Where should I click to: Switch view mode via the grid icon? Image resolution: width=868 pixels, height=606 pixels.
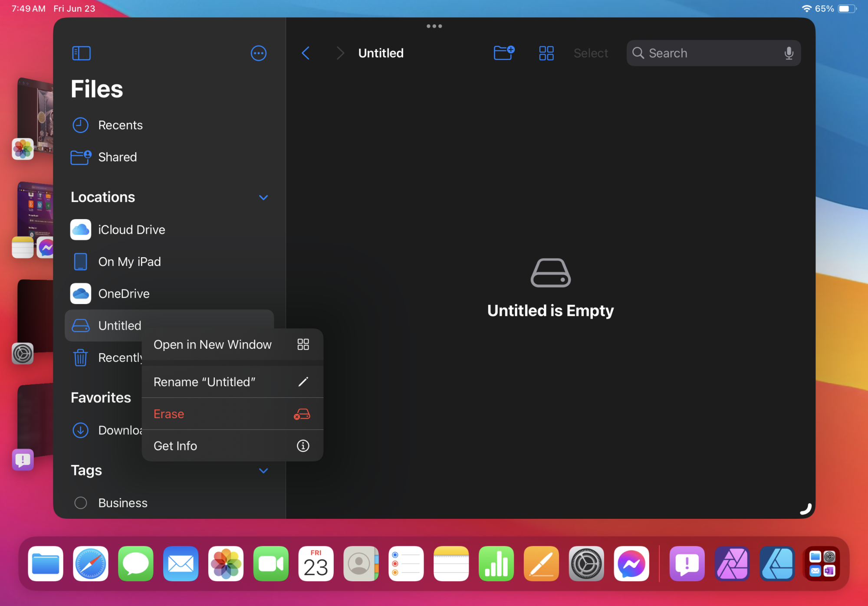(546, 53)
